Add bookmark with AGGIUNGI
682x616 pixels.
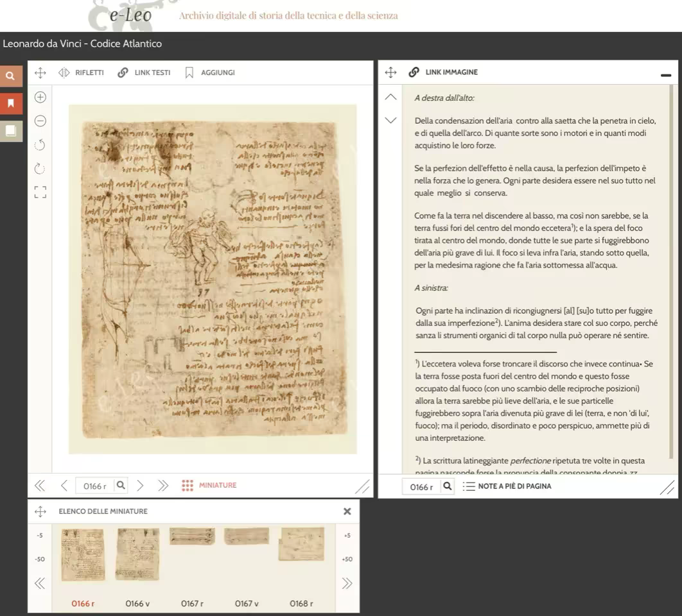pyautogui.click(x=210, y=73)
